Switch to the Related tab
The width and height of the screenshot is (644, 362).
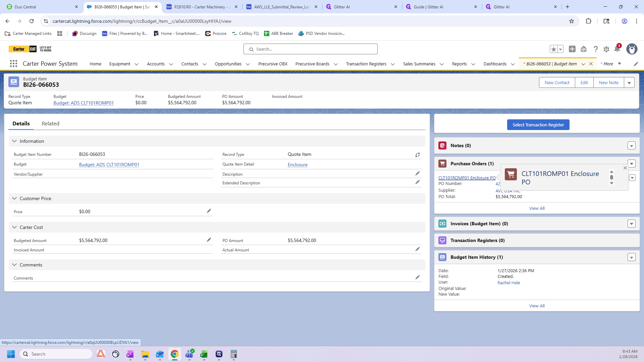[x=51, y=124]
